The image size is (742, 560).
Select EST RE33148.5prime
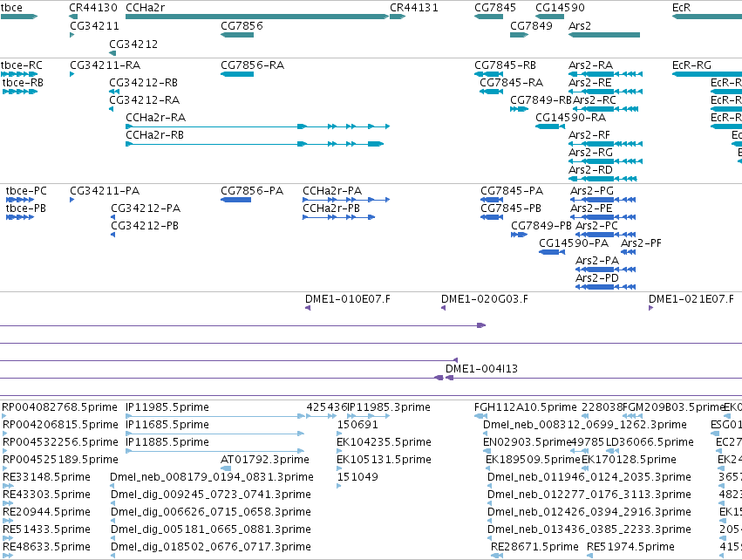pyautogui.click(x=46, y=477)
